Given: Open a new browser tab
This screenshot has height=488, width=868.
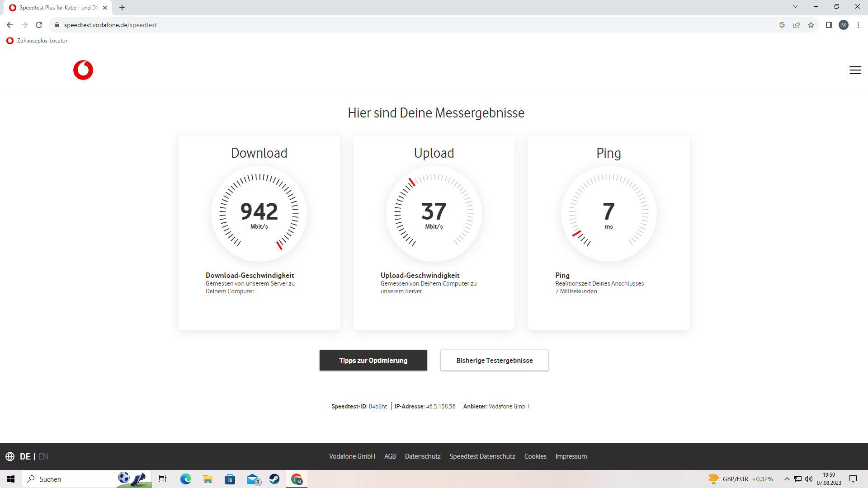Looking at the screenshot, I should click(122, 8).
